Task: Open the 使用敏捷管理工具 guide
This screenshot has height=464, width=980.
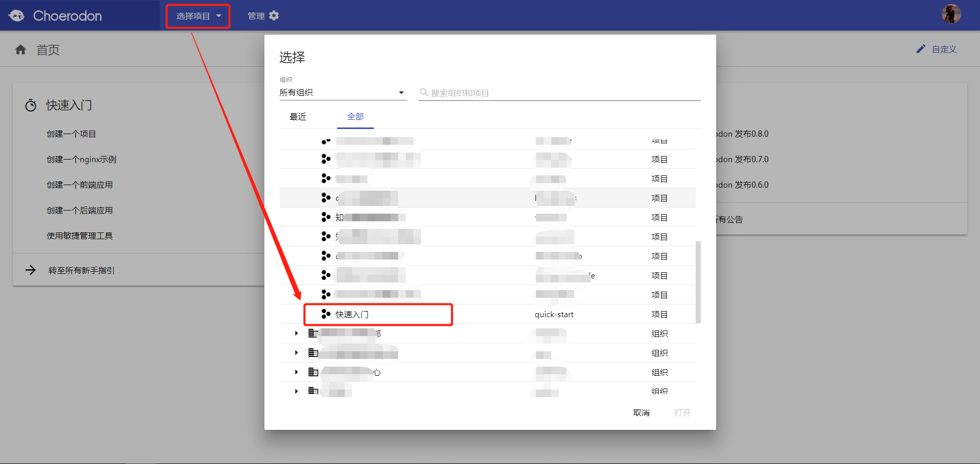Action: [x=80, y=236]
